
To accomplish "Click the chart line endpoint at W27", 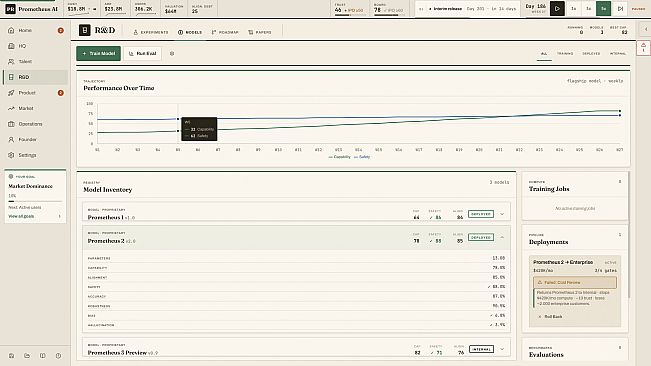I will pyautogui.click(x=620, y=111).
